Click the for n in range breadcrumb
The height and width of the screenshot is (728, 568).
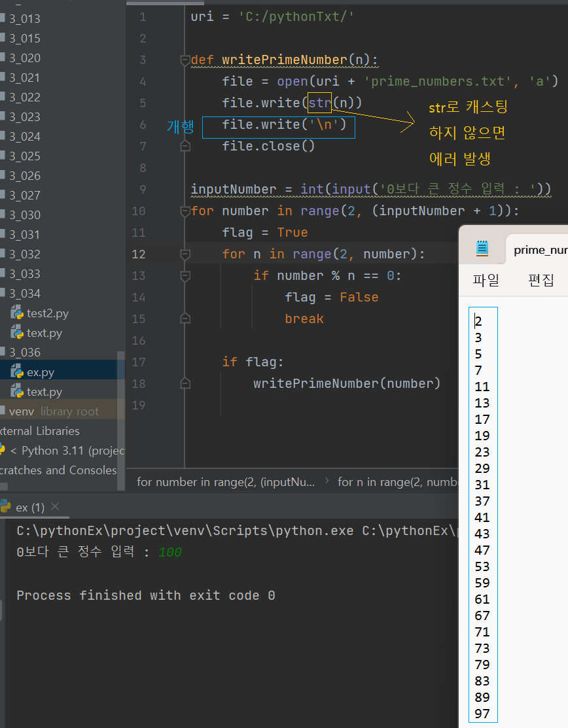point(398,482)
